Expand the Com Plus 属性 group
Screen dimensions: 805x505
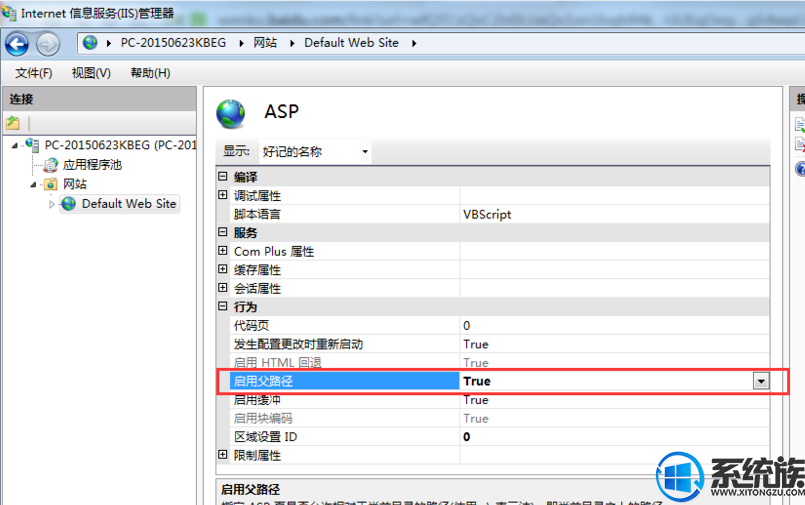click(222, 250)
